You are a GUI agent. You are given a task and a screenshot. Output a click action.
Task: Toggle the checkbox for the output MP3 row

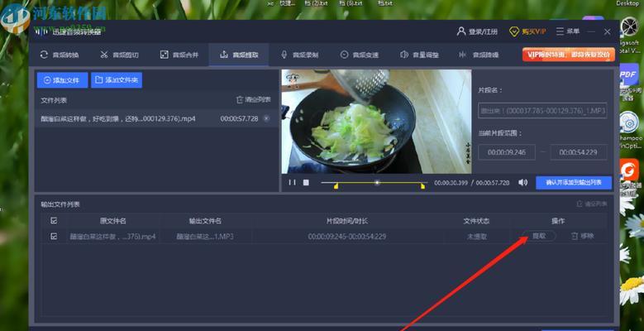[x=54, y=237]
